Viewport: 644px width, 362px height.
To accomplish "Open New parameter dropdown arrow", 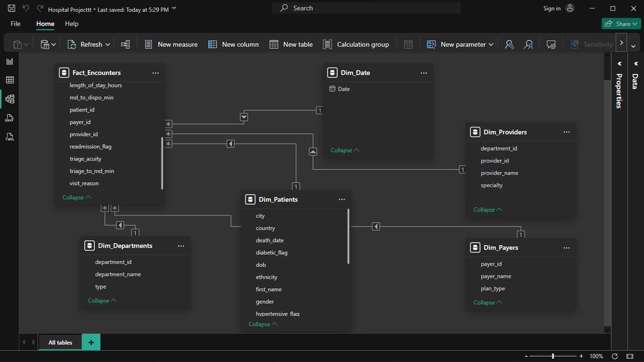I will click(x=491, y=45).
